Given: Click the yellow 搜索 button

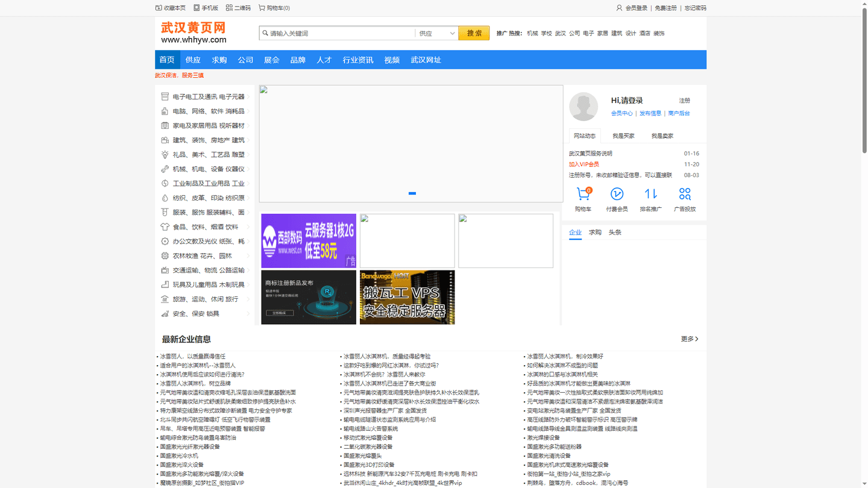Looking at the screenshot, I should [x=474, y=33].
